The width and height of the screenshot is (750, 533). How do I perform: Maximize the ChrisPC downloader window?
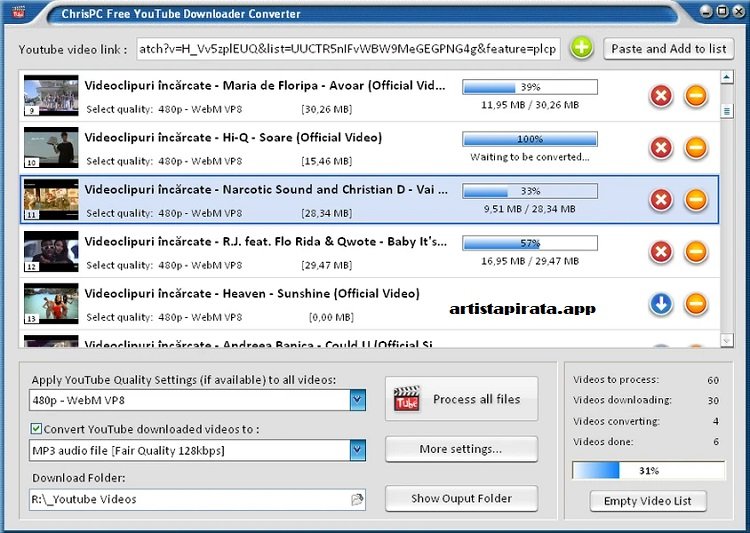pos(722,11)
